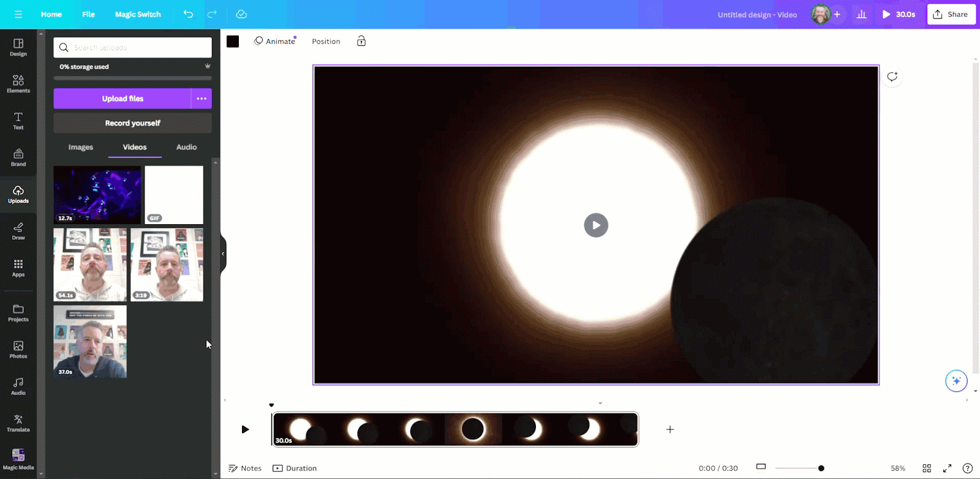
Task: Open the user profile avatar
Action: pyautogui.click(x=820, y=14)
